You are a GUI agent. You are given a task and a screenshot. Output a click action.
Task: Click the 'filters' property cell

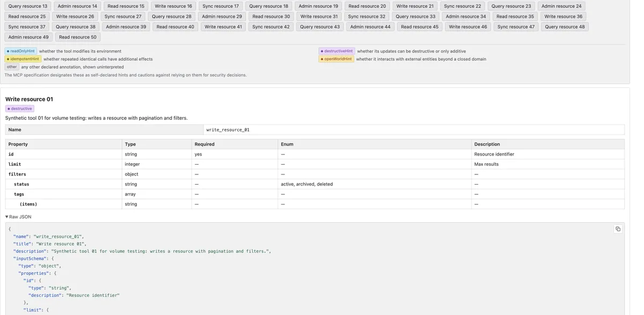(64, 174)
